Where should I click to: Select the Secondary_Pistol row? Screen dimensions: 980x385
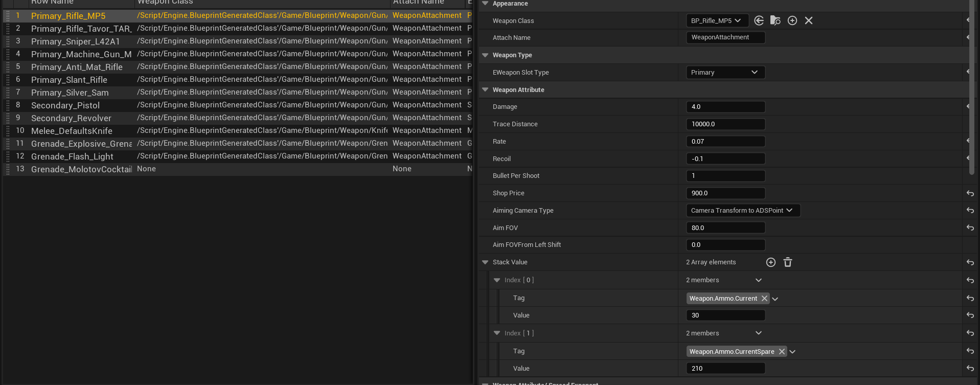point(65,105)
